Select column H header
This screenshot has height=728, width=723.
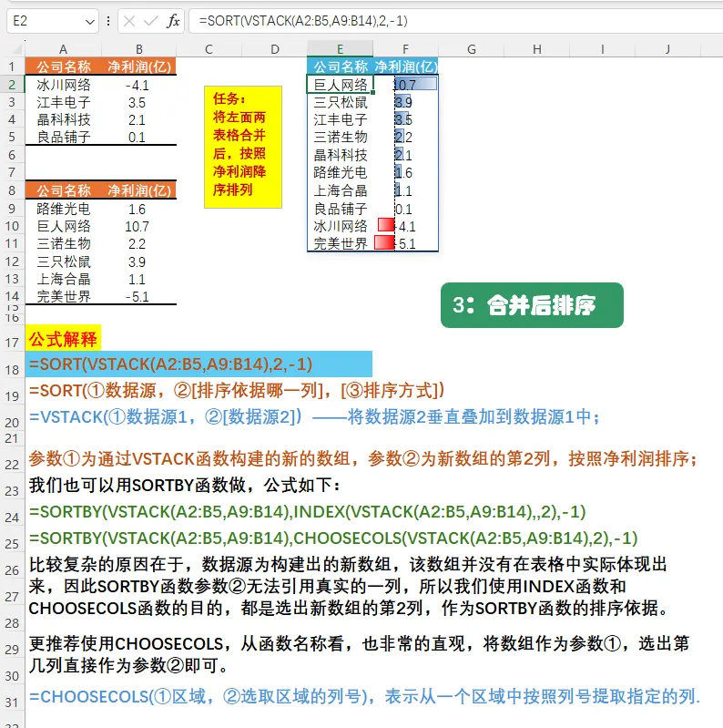[537, 49]
